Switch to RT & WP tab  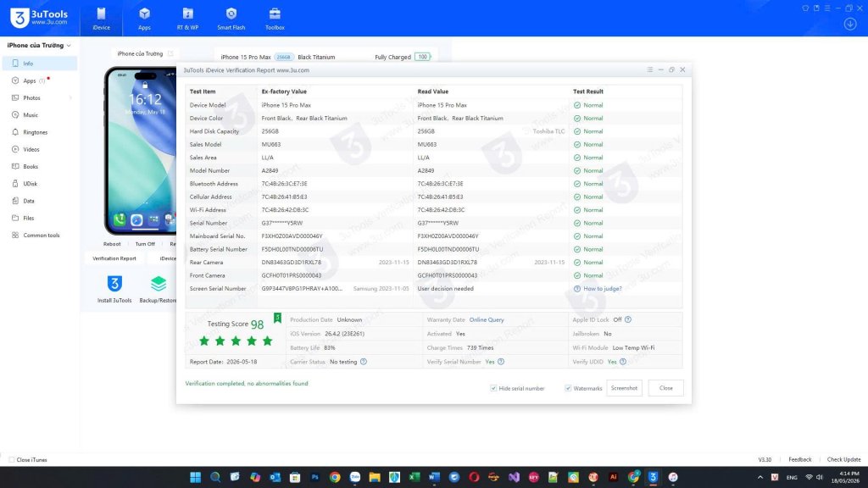coord(187,19)
